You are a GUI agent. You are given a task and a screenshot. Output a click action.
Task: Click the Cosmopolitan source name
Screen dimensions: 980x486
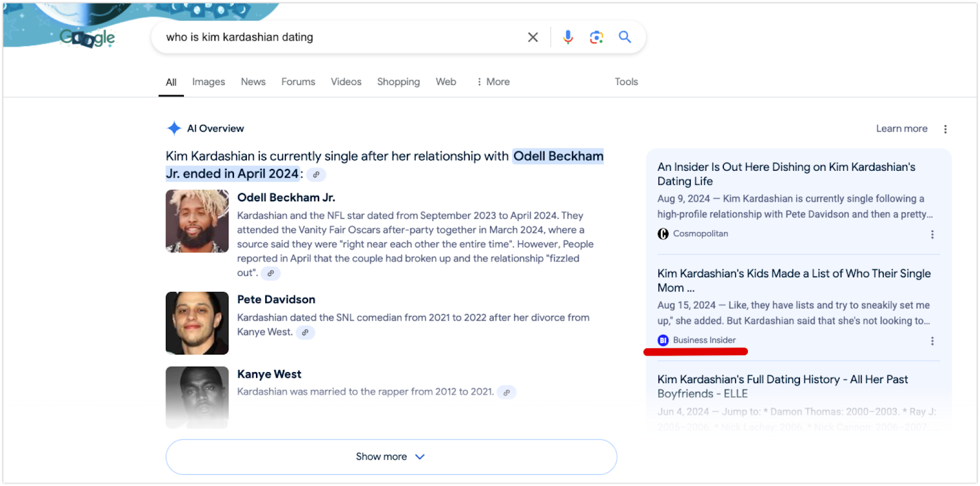point(701,234)
